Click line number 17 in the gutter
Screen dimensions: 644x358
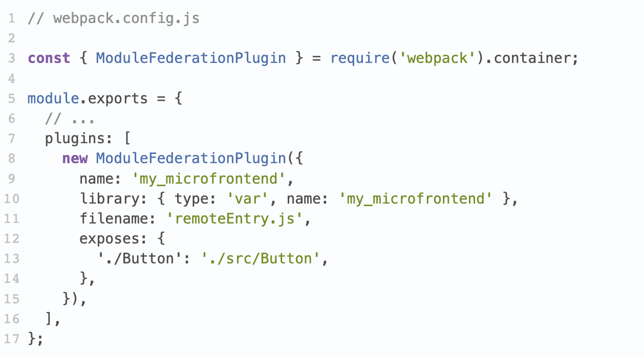[11, 339]
